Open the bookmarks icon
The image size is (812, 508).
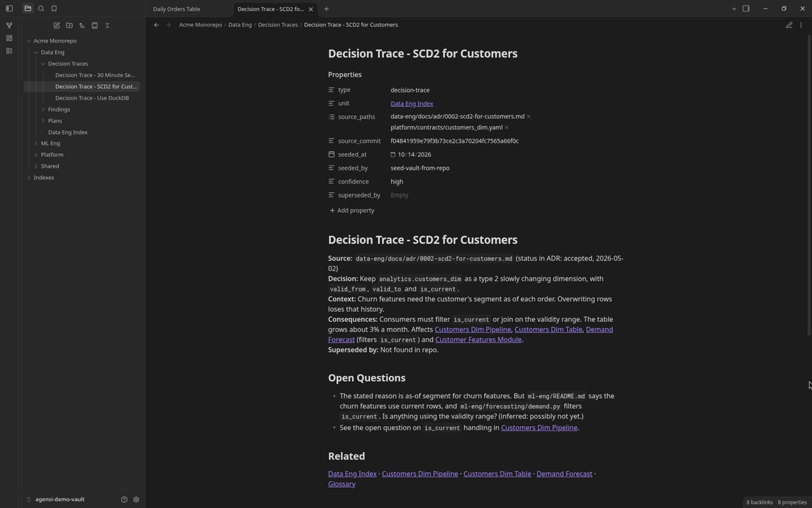54,9
